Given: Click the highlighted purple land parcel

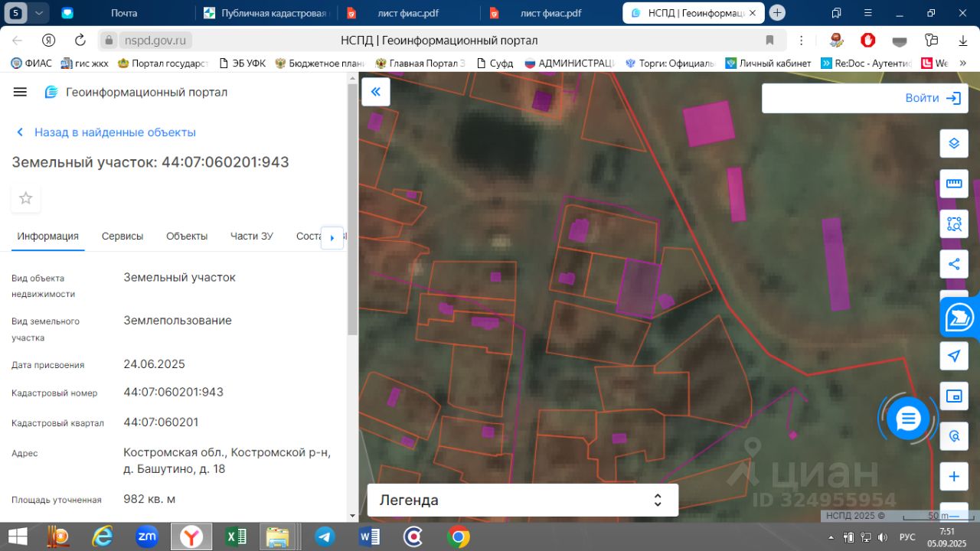Looking at the screenshot, I should (638, 288).
